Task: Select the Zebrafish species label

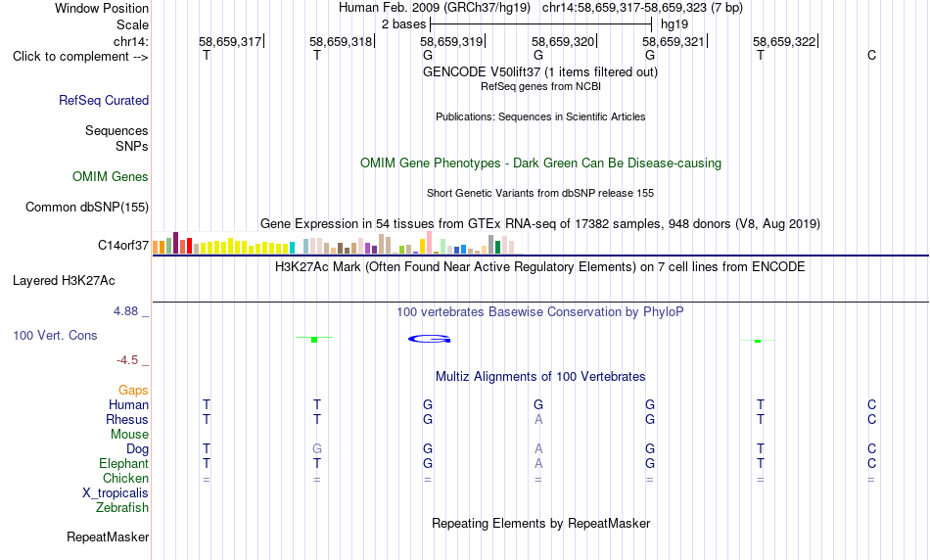Action: [x=122, y=508]
